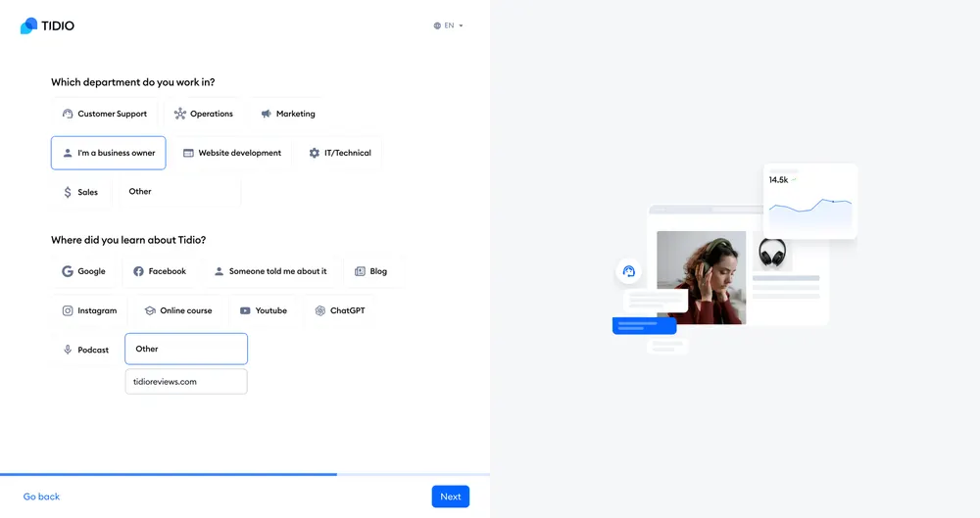Select Website development department option
This screenshot has height=518, width=980.
coord(232,153)
